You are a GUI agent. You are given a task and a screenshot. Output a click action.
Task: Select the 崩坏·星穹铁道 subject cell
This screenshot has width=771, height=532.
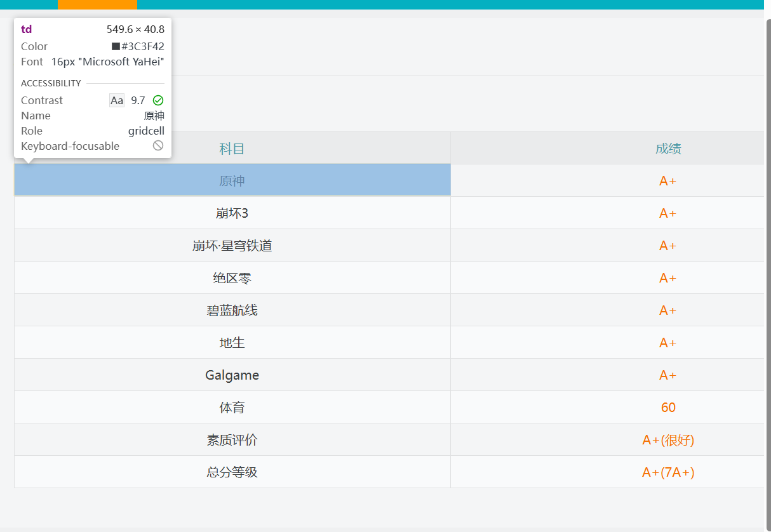tap(232, 245)
